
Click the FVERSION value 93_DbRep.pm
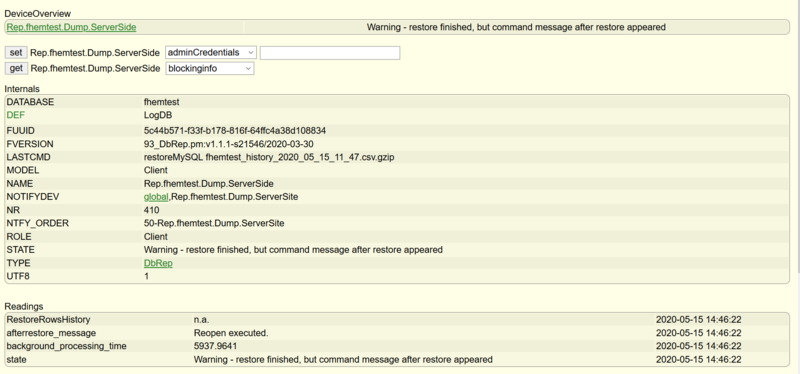click(232, 144)
